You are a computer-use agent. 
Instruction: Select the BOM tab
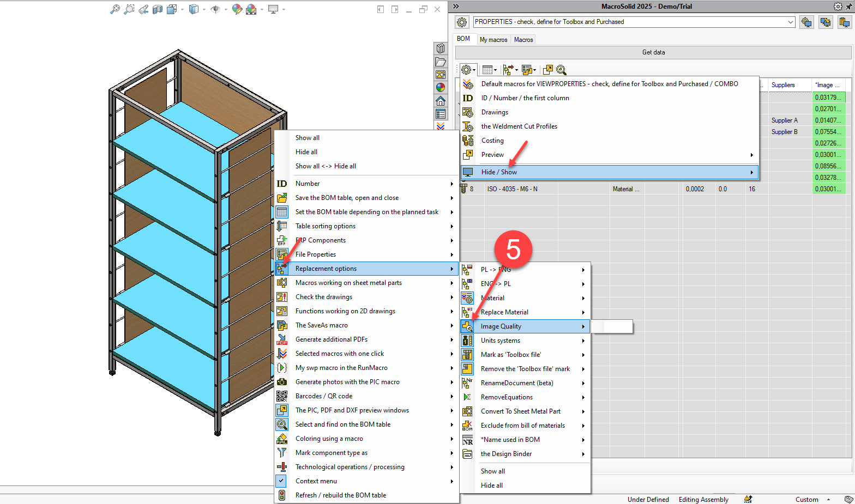click(x=463, y=39)
